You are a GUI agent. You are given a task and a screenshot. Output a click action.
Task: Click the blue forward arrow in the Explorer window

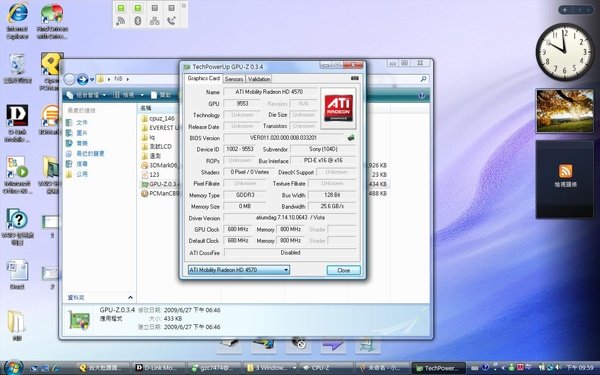[x=82, y=79]
